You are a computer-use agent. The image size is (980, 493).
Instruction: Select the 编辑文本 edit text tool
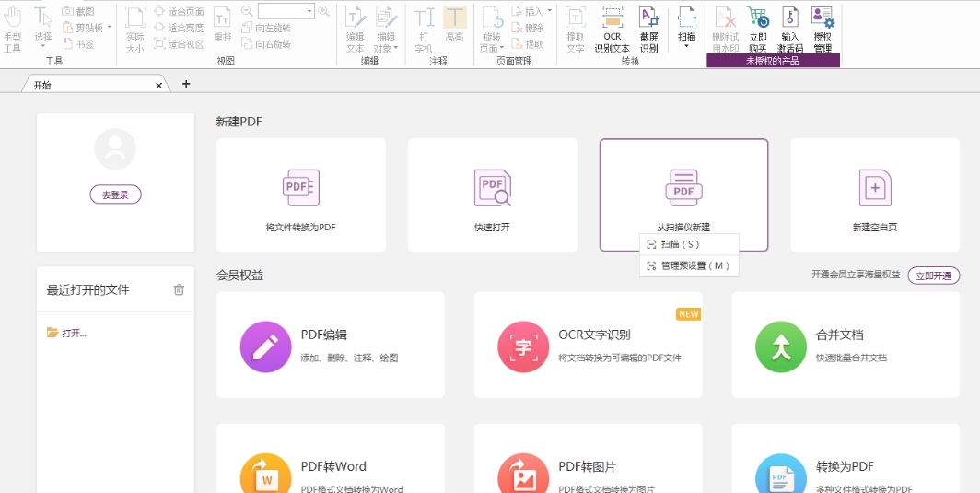coord(356,29)
